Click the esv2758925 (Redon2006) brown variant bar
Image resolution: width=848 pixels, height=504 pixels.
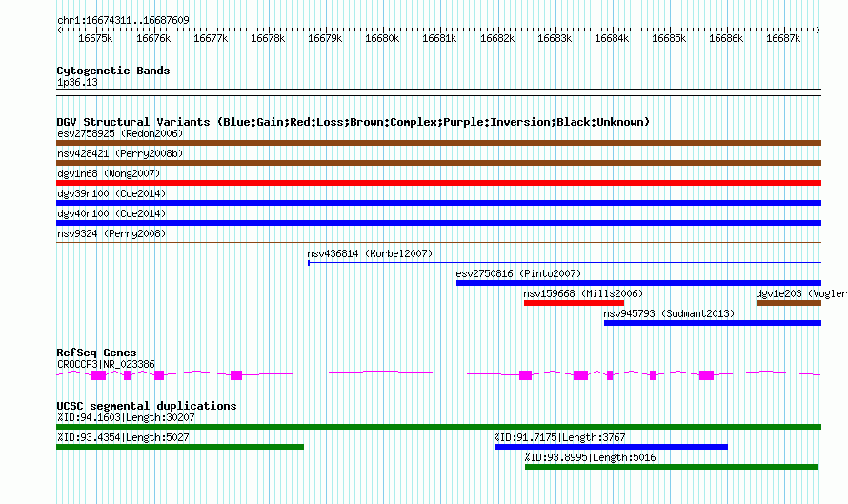(438, 143)
